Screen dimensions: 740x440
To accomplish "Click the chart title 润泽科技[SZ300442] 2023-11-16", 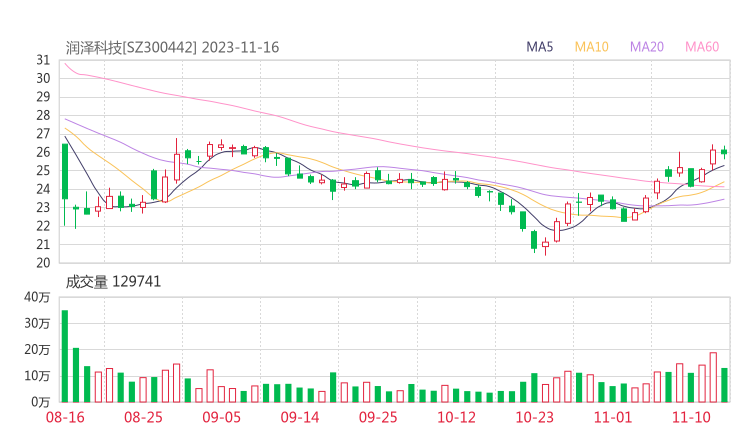I will [x=172, y=48].
